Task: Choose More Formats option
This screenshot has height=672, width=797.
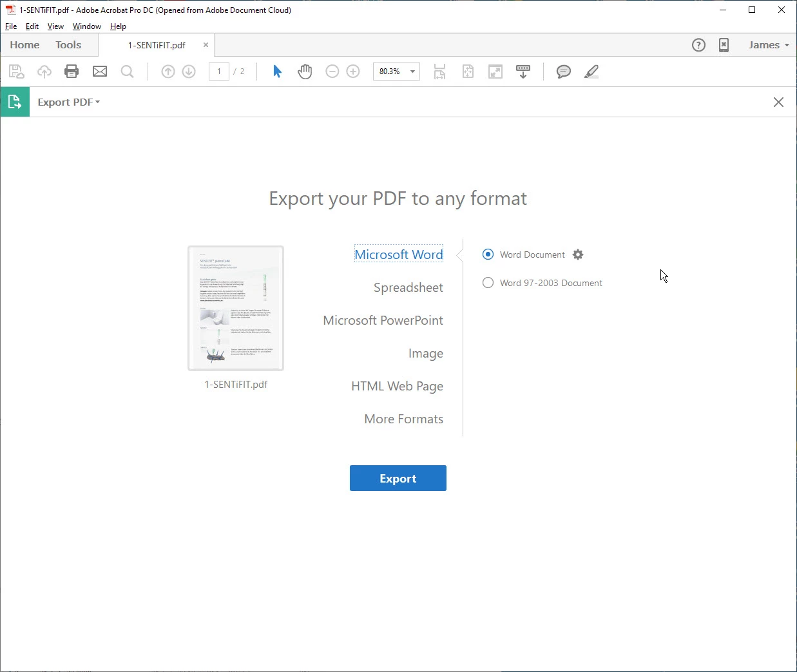Action: [x=404, y=419]
